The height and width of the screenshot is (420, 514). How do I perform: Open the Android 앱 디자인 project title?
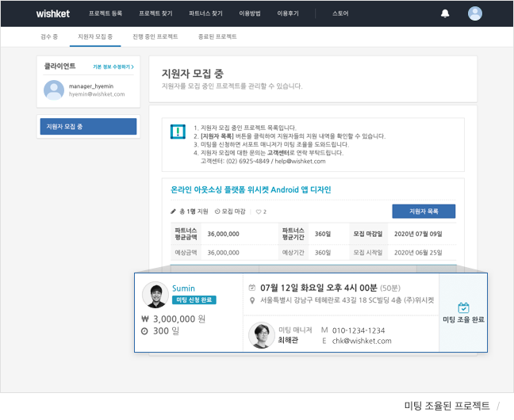251,189
